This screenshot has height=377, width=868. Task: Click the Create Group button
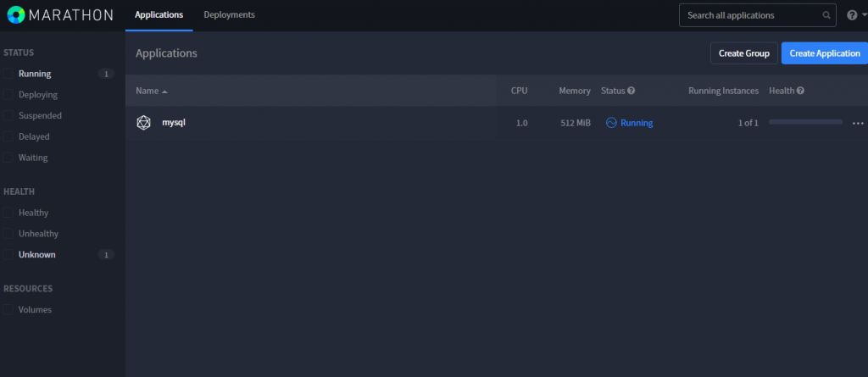tap(744, 53)
